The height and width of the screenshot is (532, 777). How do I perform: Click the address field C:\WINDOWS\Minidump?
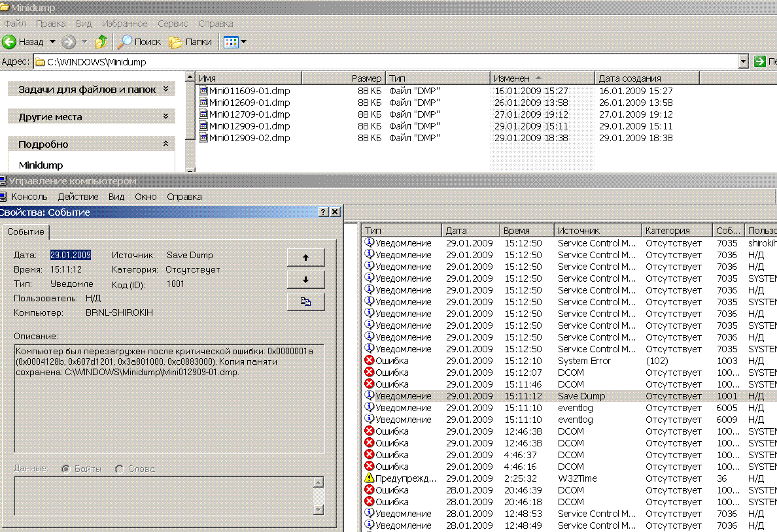point(387,62)
